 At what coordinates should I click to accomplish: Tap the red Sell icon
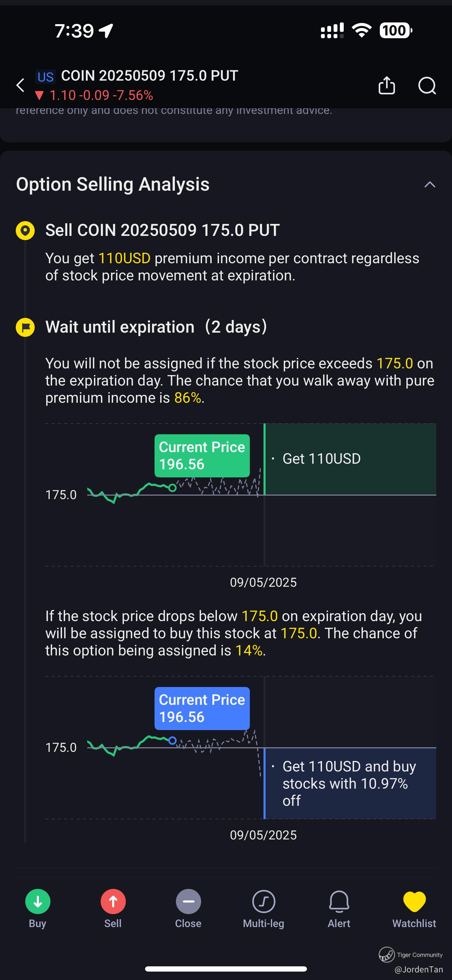113,901
